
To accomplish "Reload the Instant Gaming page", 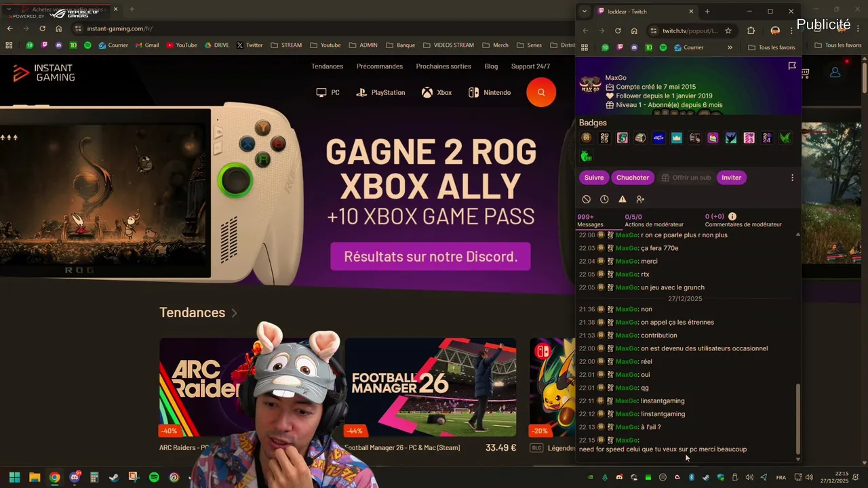I will point(42,28).
